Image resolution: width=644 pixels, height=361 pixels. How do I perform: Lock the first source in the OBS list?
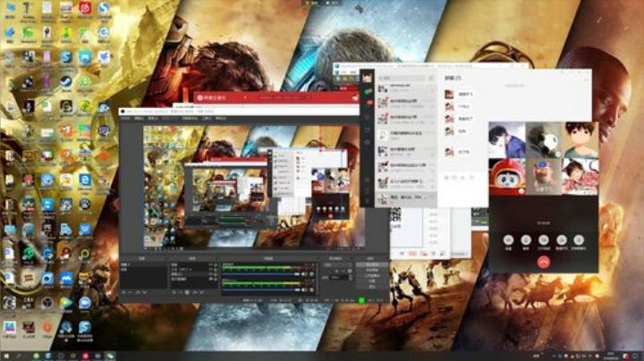point(216,265)
